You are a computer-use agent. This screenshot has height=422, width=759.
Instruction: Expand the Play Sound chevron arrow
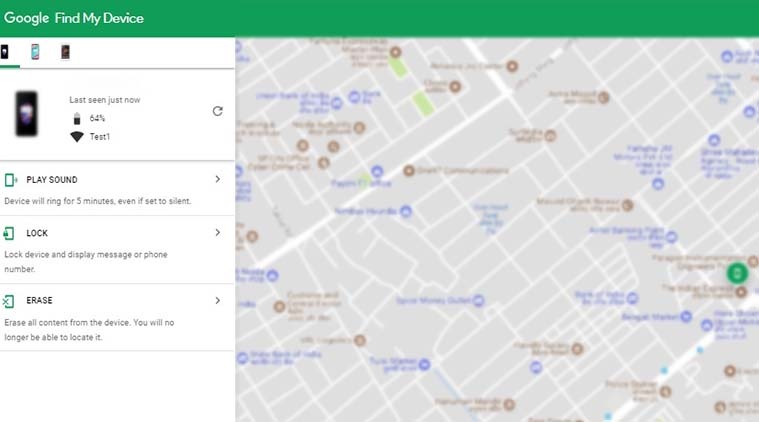coord(218,180)
